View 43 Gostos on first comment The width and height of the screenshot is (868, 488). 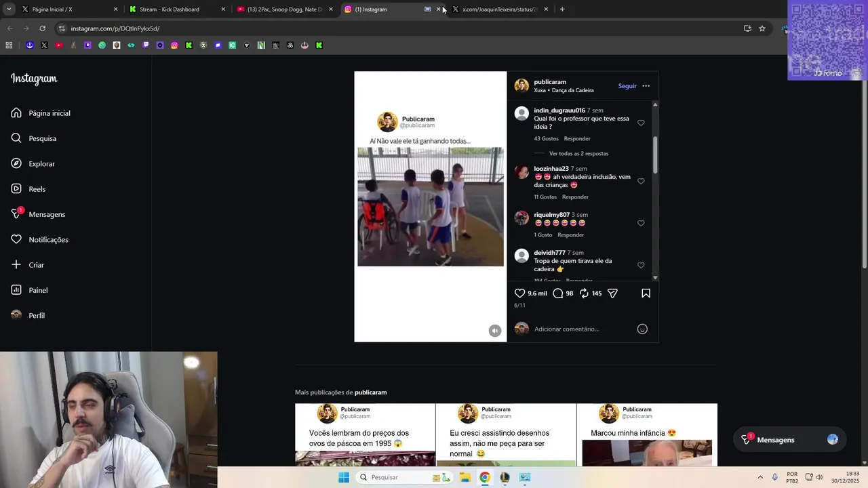[546, 139]
